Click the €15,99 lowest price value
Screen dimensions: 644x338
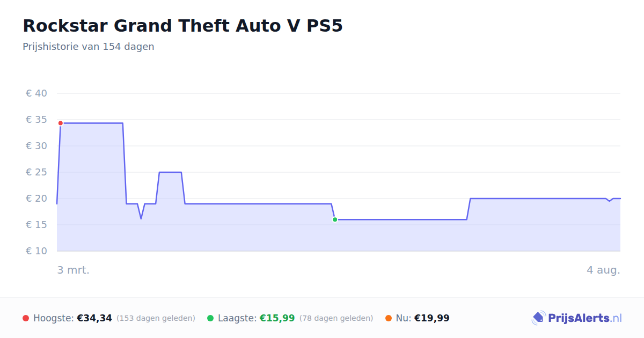tap(277, 318)
